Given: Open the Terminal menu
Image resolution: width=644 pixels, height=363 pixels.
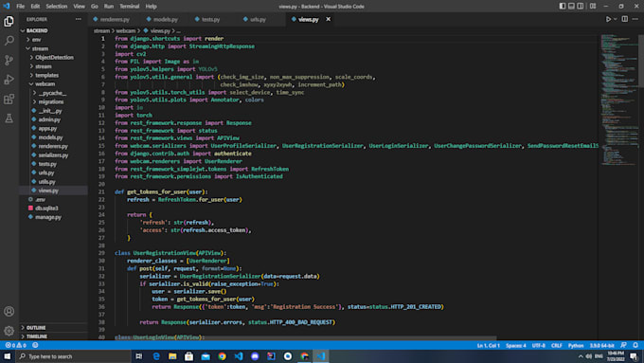Looking at the screenshot, I should (x=130, y=7).
